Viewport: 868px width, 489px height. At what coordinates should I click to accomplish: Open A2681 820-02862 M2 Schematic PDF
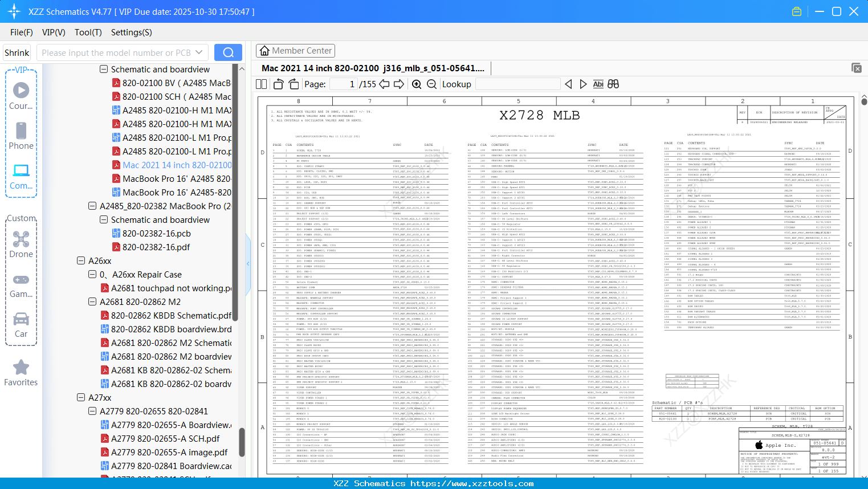[166, 343]
